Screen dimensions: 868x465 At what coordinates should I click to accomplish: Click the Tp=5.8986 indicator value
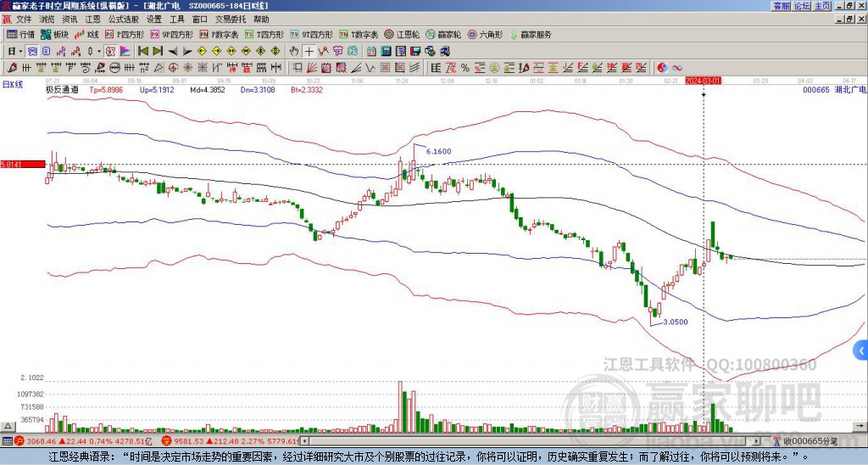(107, 90)
